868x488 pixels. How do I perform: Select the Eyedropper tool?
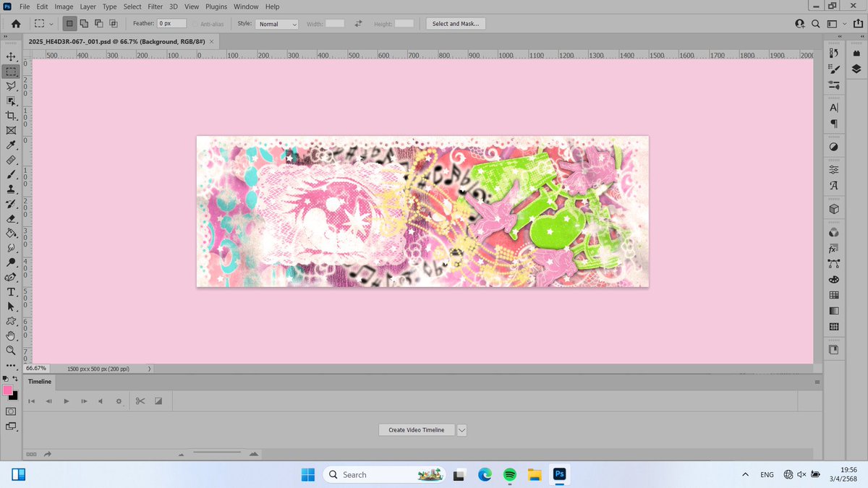tap(12, 145)
